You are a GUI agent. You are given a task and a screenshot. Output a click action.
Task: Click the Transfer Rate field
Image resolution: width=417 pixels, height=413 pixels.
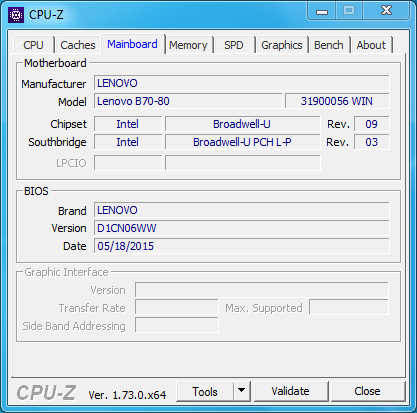coord(177,308)
